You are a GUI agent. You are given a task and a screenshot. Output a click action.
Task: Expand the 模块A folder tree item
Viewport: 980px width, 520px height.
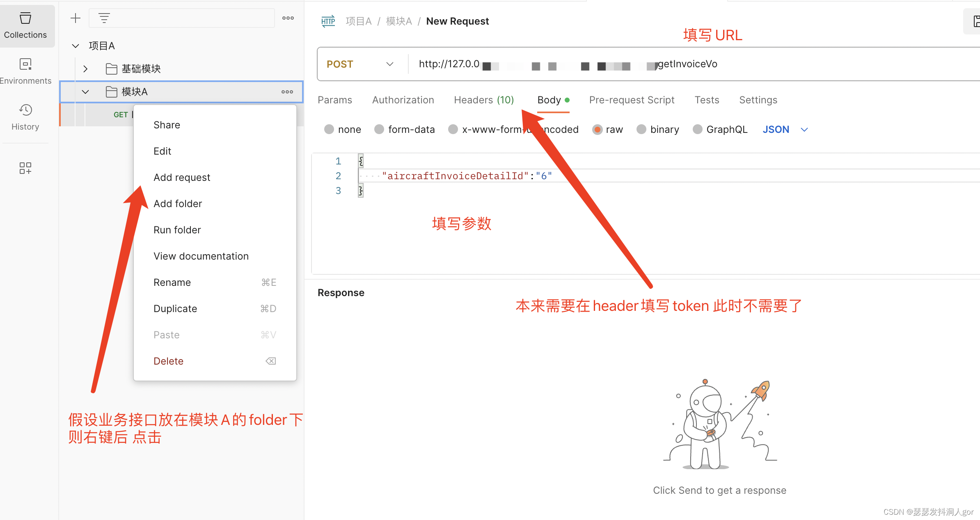85,91
